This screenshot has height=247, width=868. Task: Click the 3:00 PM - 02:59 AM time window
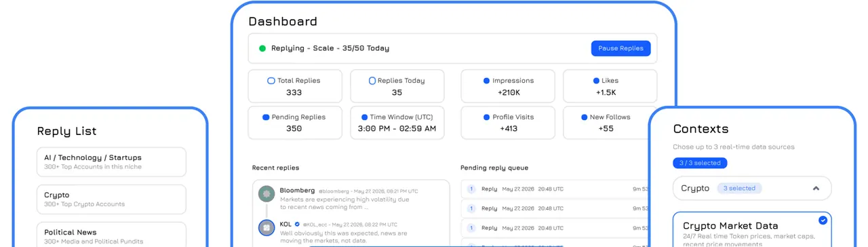397,129
